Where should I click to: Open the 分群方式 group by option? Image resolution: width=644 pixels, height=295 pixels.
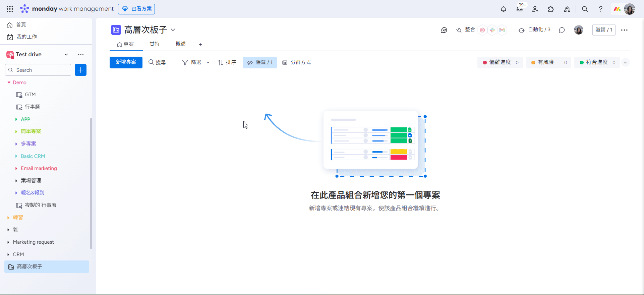(296, 62)
